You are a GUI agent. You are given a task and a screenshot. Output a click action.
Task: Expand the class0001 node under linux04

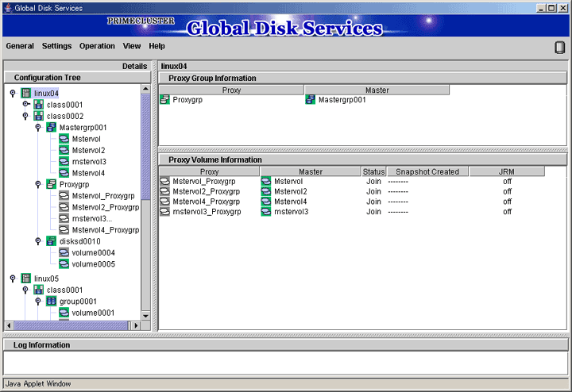pyautogui.click(x=26, y=104)
